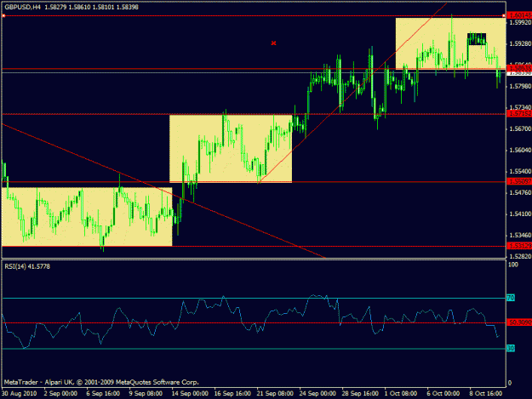The image size is (532, 399).
Task: Click the 1.56700 price scale value
Action: [x=520, y=128]
